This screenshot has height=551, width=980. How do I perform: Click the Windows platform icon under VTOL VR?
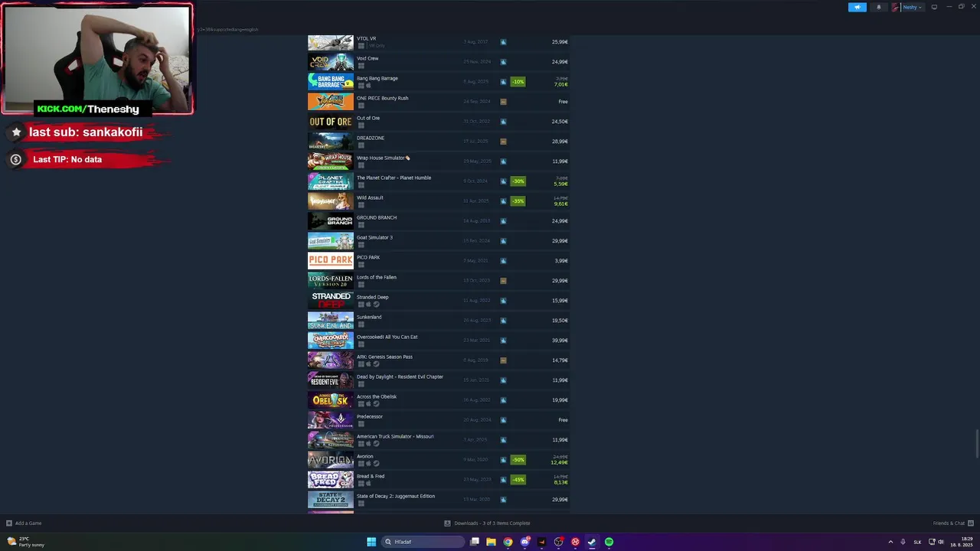(361, 46)
